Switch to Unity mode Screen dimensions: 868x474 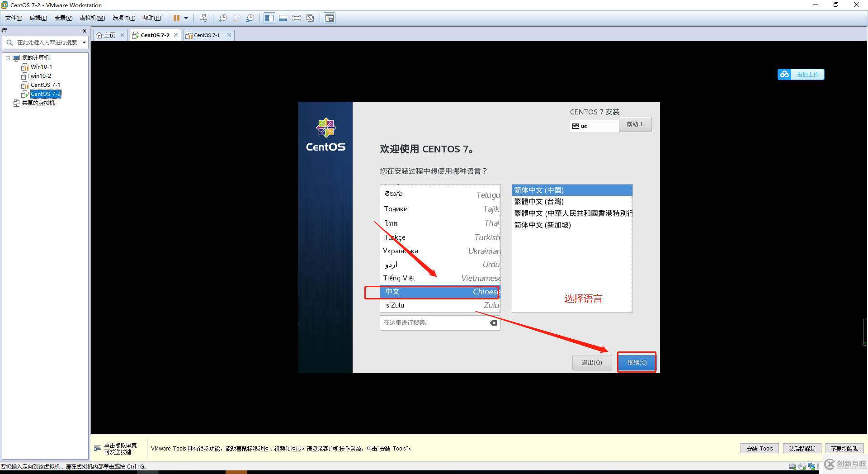[x=310, y=18]
